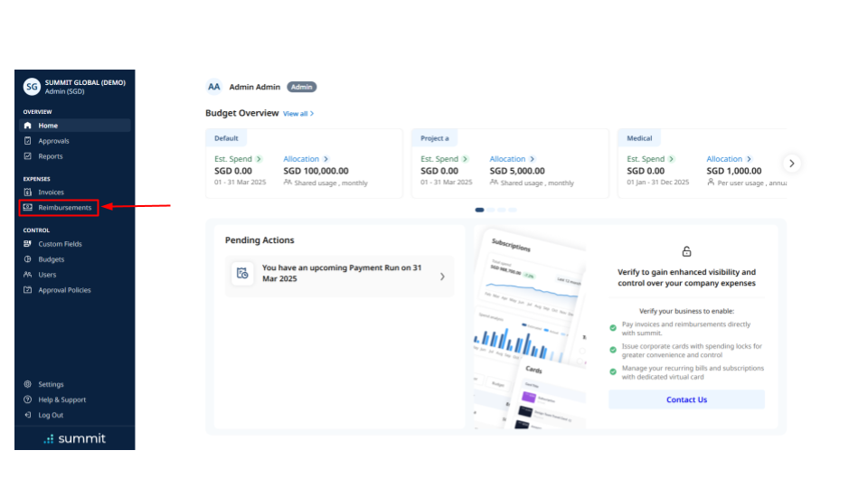Expand Allocation chevron in Medical card

click(x=749, y=159)
